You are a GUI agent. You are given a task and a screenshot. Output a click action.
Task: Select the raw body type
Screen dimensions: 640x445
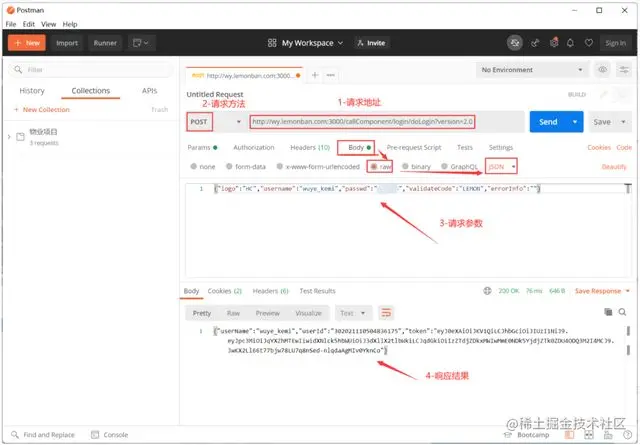coord(380,167)
